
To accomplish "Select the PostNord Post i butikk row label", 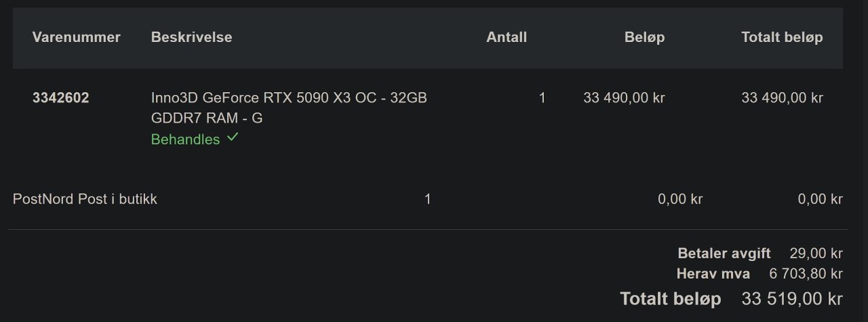I will click(85, 199).
